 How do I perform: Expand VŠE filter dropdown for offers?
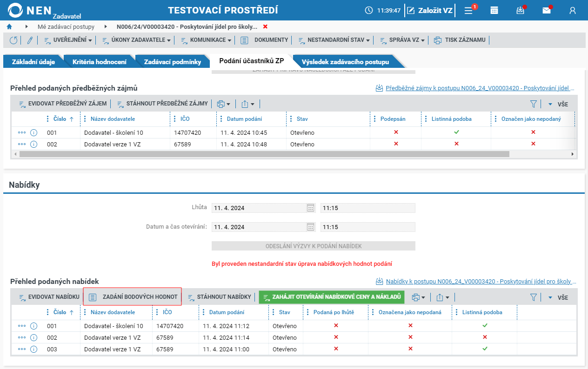tap(557, 297)
